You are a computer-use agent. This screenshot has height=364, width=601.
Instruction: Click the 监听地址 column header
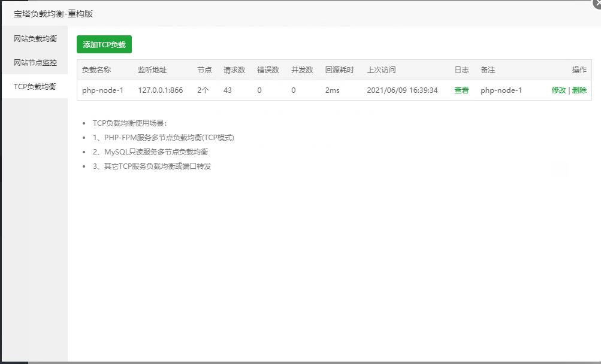(153, 70)
